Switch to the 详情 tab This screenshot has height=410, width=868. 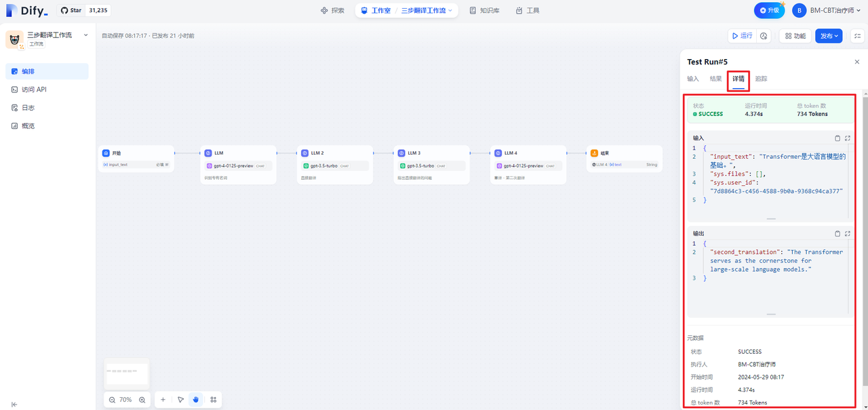pyautogui.click(x=738, y=79)
